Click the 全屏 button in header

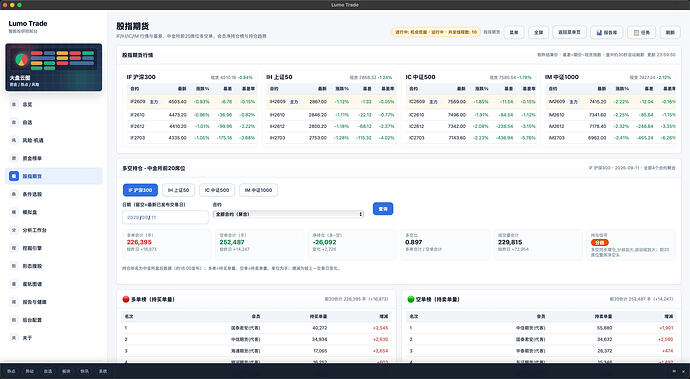coord(539,32)
